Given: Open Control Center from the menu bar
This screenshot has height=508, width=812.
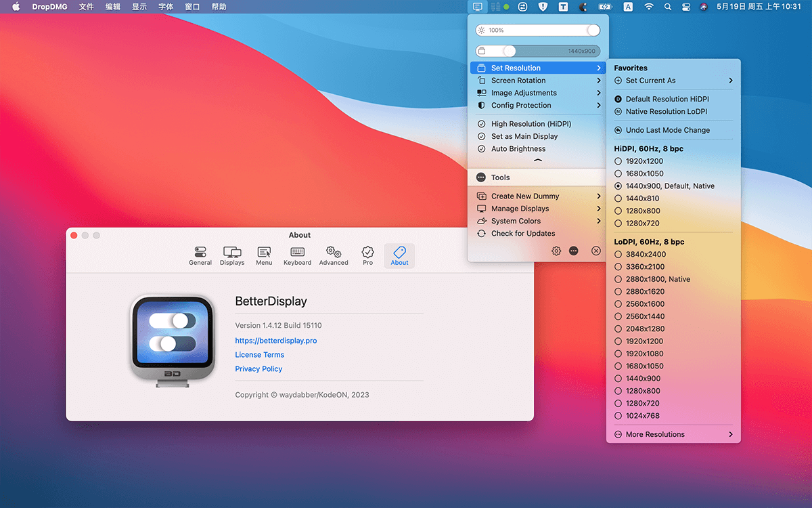Looking at the screenshot, I should point(686,7).
